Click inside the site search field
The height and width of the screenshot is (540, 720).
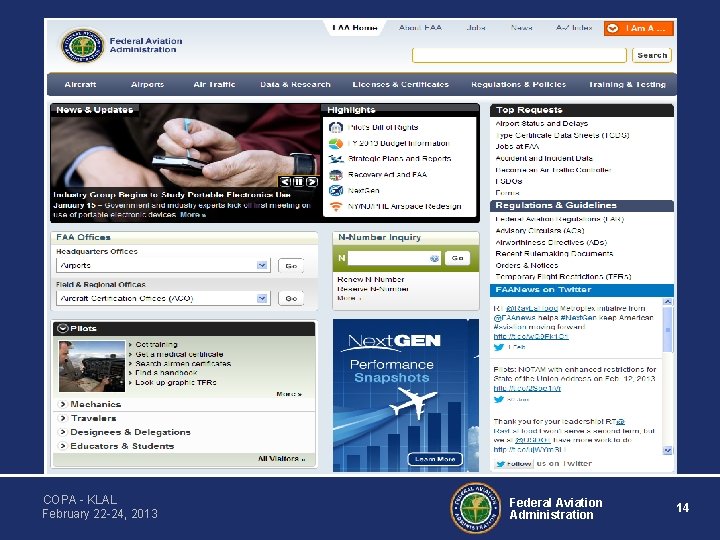519,55
